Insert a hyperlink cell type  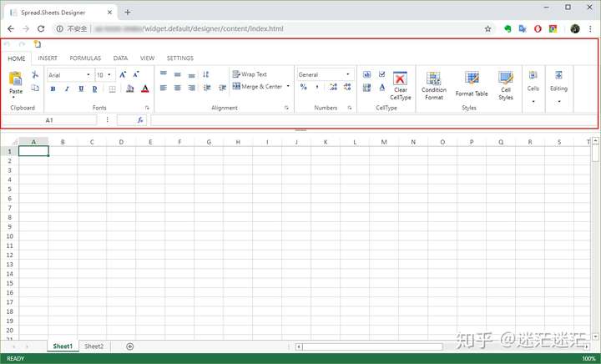click(x=382, y=88)
